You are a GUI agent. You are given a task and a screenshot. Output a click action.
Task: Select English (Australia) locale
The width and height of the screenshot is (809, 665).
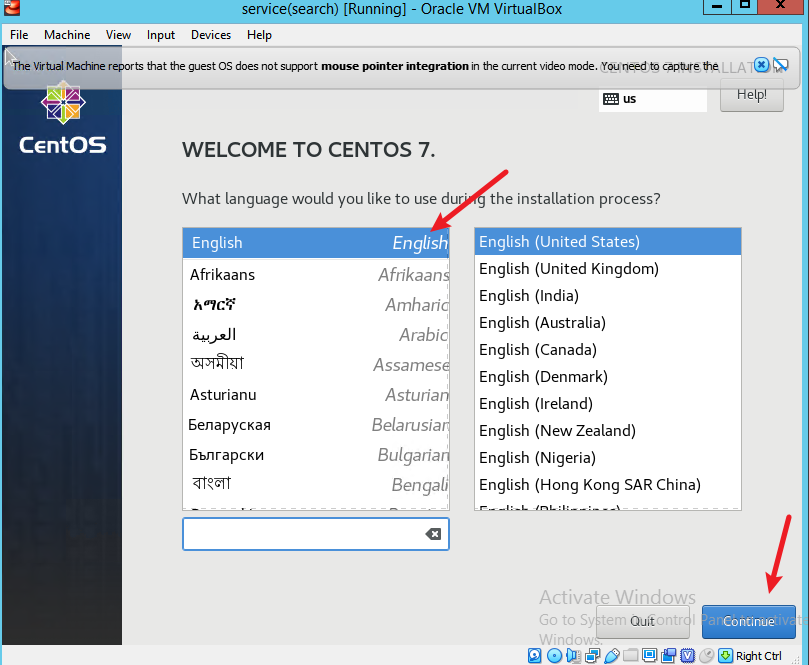(x=608, y=322)
